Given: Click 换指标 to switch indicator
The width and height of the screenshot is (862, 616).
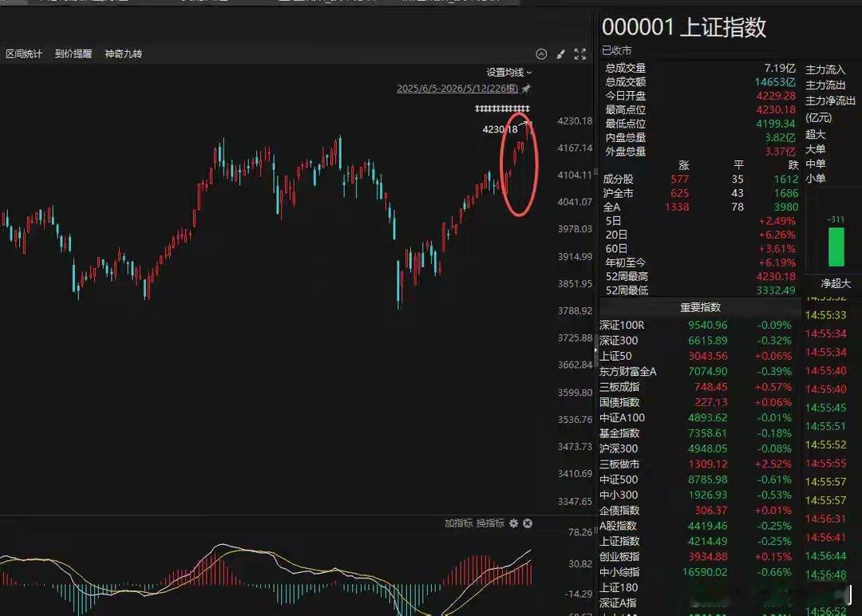Looking at the screenshot, I should pyautogui.click(x=490, y=523).
